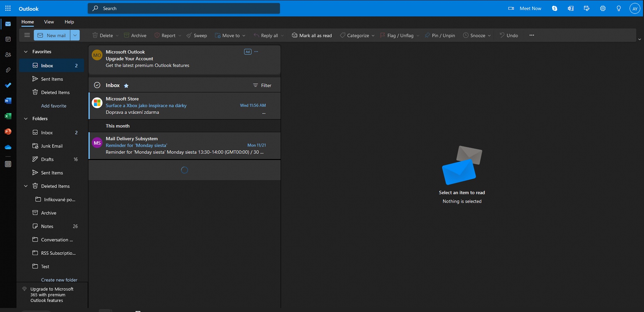This screenshot has width=644, height=312.
Task: Launch PowerPoint from the left rail
Action: tap(8, 132)
